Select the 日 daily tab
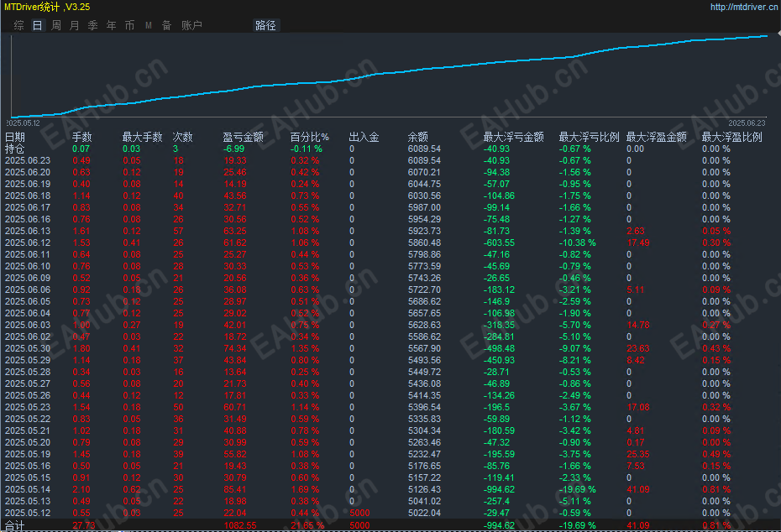781x532 pixels. 37,25
